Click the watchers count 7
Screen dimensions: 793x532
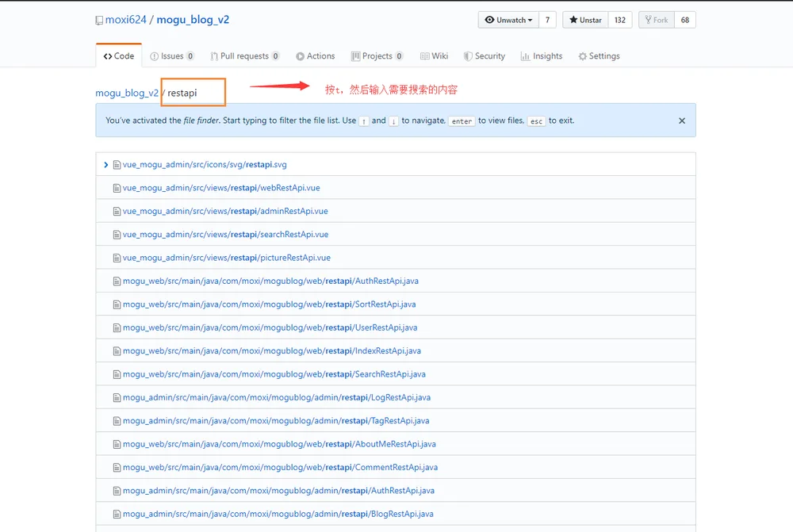tap(547, 20)
